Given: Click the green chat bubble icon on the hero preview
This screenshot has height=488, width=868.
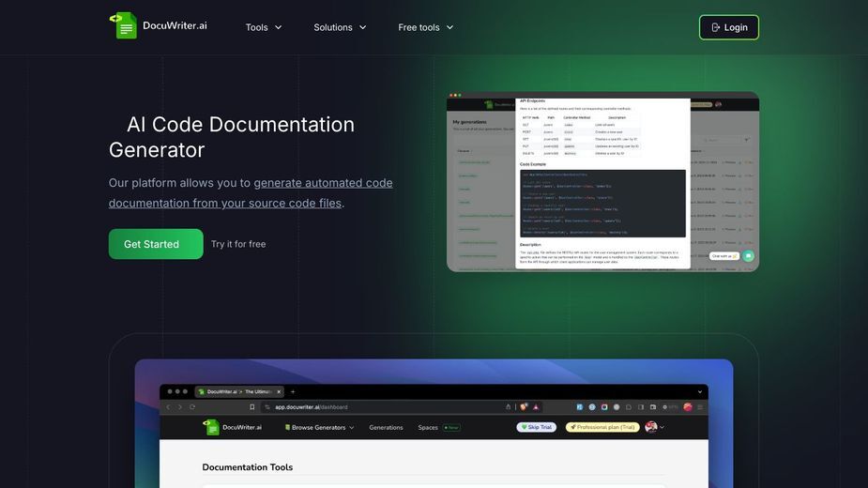Looking at the screenshot, I should 749,256.
